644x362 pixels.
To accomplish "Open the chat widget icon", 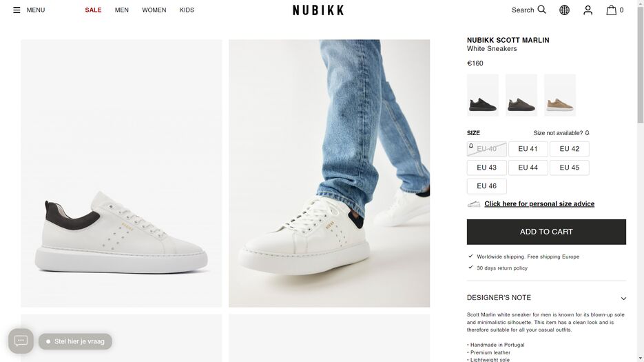I will [x=21, y=341].
